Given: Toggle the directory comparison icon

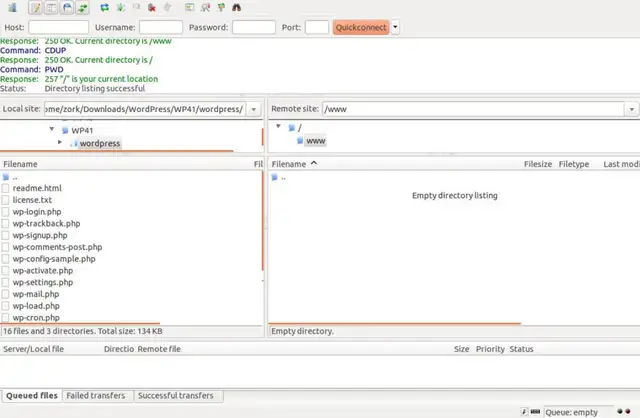Looking at the screenshot, I should tap(205, 7).
